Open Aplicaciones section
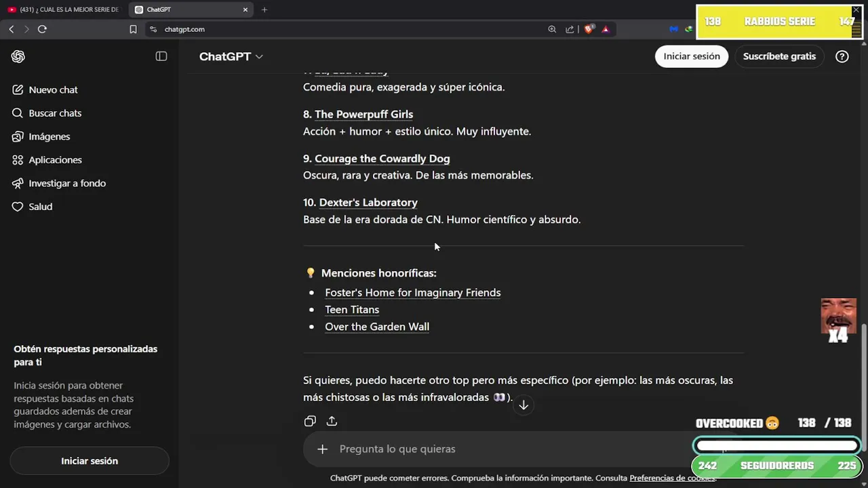Viewport: 868px width, 488px height. (x=55, y=160)
